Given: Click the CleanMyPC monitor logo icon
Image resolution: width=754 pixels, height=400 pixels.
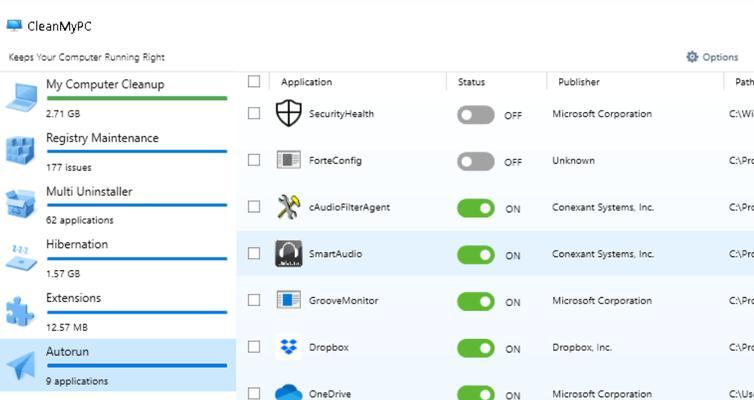Looking at the screenshot, I should click(x=14, y=25).
